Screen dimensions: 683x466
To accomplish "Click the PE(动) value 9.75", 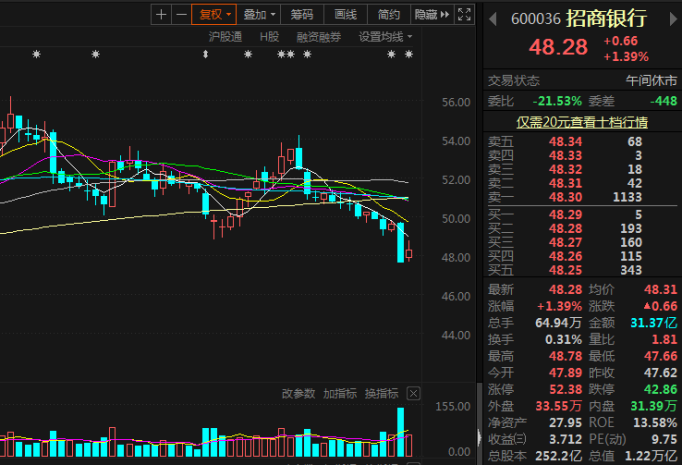I will 664,439.
